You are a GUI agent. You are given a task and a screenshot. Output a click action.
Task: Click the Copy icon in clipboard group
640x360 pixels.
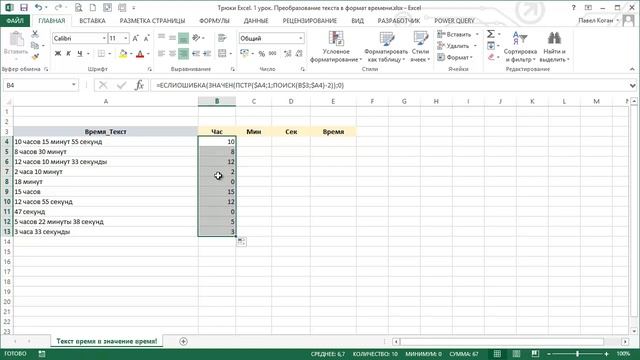point(35,46)
